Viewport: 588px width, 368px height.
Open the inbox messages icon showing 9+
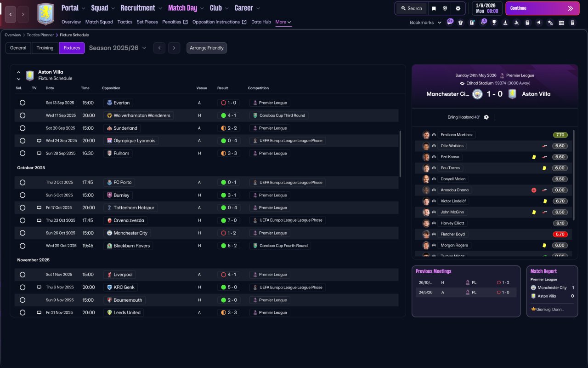tap(450, 22)
